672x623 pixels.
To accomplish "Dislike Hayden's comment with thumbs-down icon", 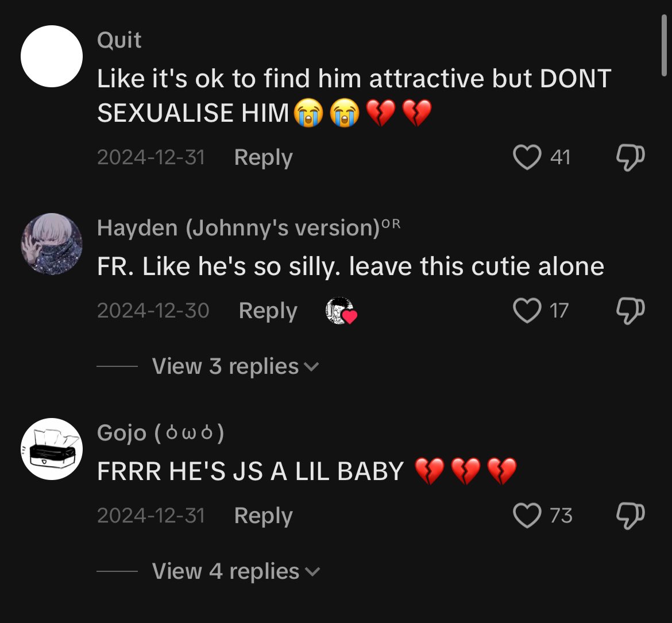I will pyautogui.click(x=630, y=310).
